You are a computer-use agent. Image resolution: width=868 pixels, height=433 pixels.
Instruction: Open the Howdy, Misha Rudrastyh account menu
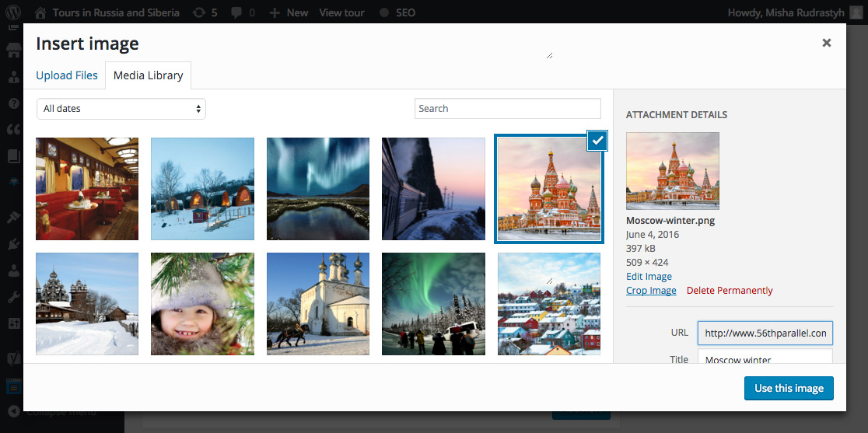(x=794, y=12)
